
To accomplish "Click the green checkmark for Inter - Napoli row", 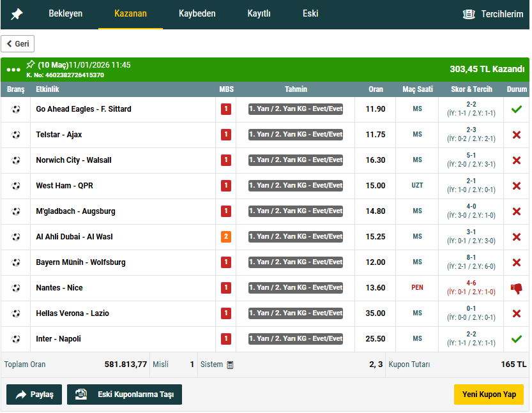I will [x=517, y=339].
